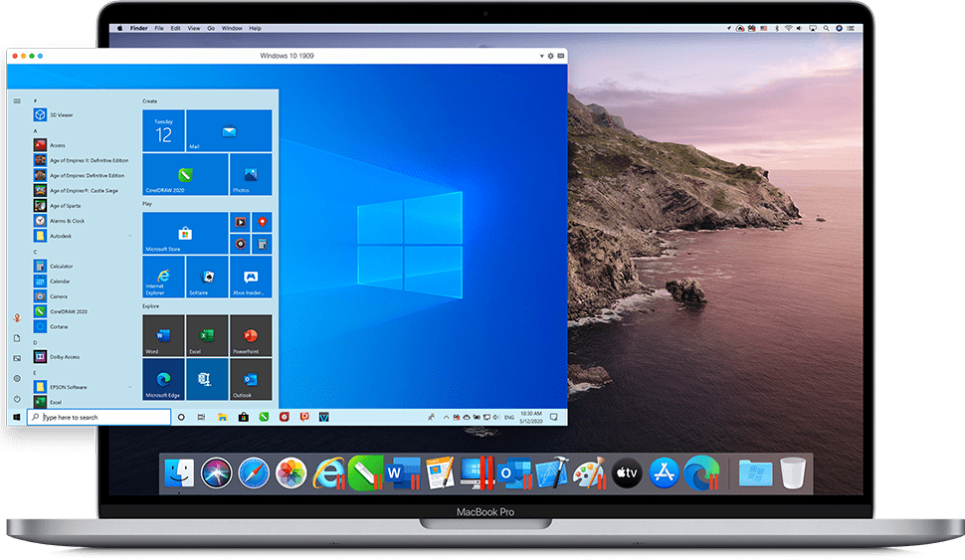Viewport: 965px width, 560px height.
Task: Open Cortana from the app list
Action: point(52,327)
